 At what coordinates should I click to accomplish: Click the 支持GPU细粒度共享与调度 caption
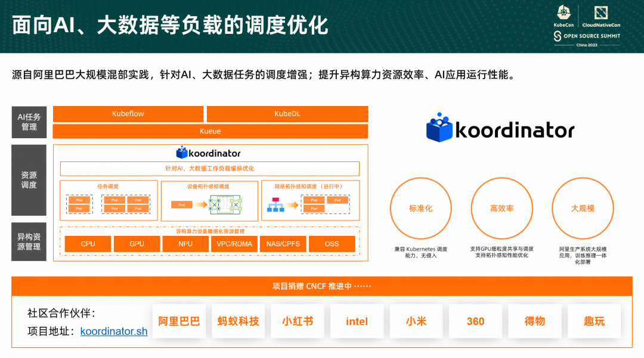[501, 252]
